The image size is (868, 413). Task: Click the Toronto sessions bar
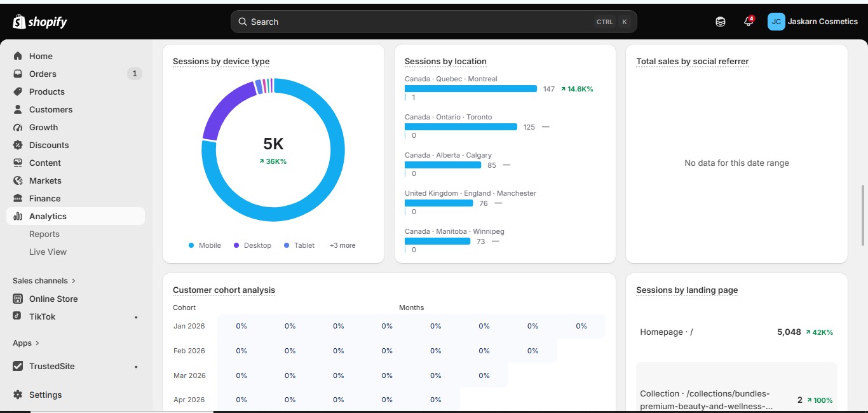(461, 127)
